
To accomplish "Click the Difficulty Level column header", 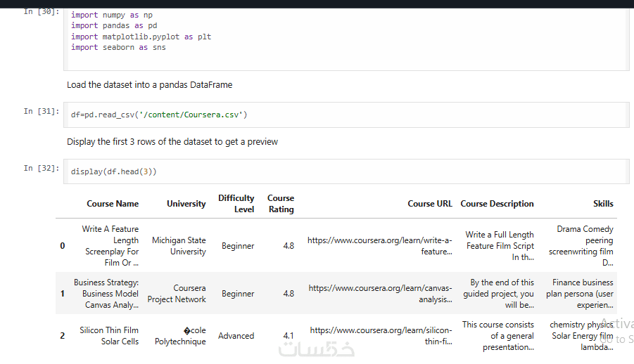I will [236, 204].
